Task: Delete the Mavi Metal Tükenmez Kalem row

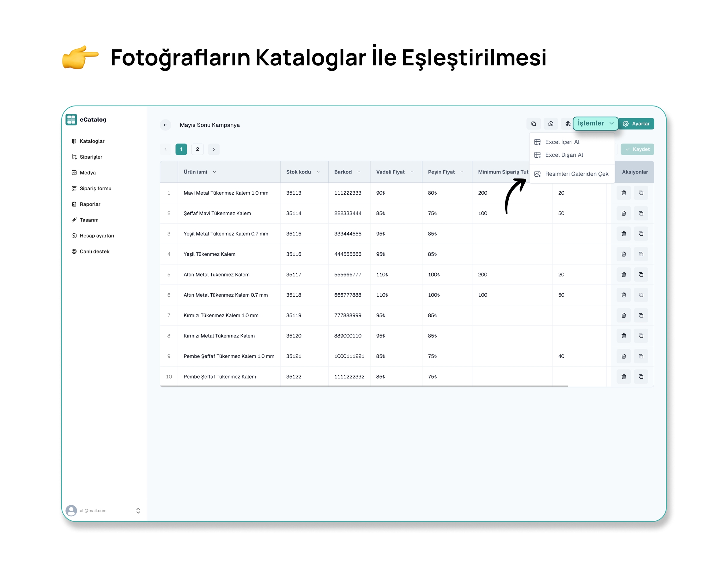Action: point(623,193)
